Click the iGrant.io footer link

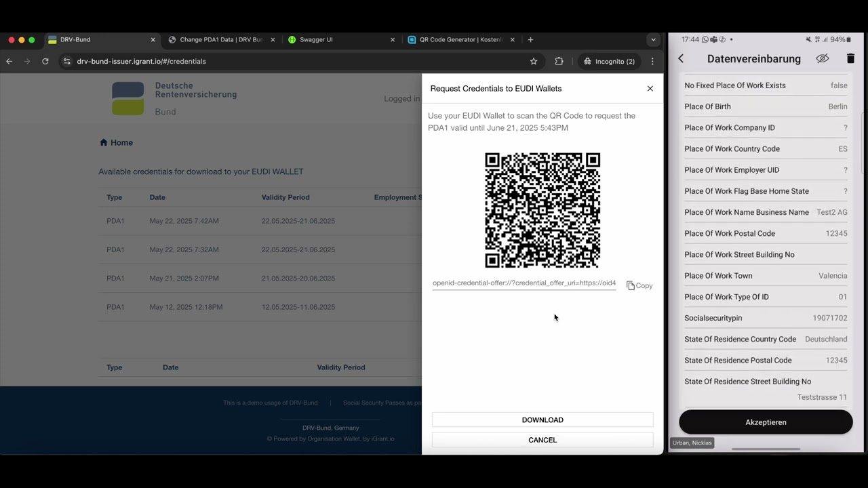[x=382, y=439]
